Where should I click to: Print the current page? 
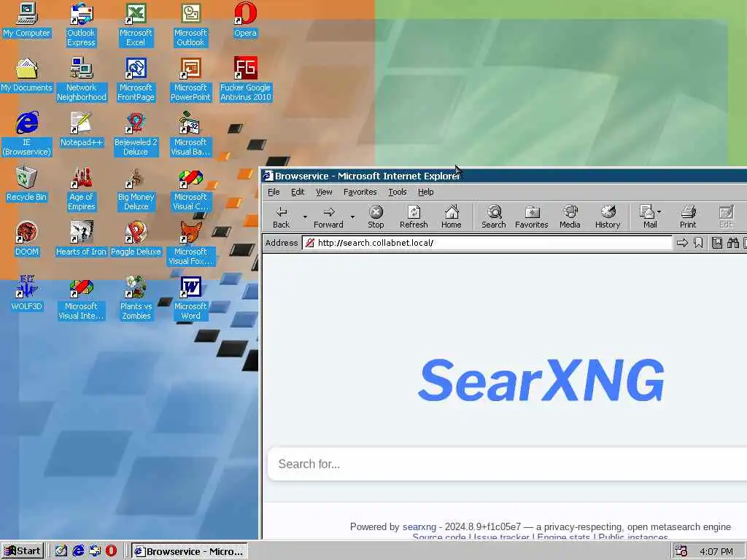click(688, 217)
